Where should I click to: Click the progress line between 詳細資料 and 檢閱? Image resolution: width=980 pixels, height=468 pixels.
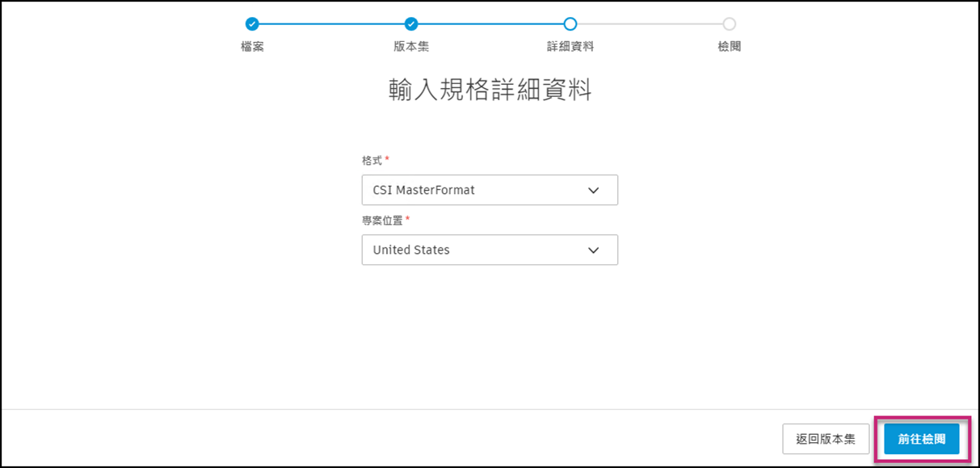tap(650, 24)
